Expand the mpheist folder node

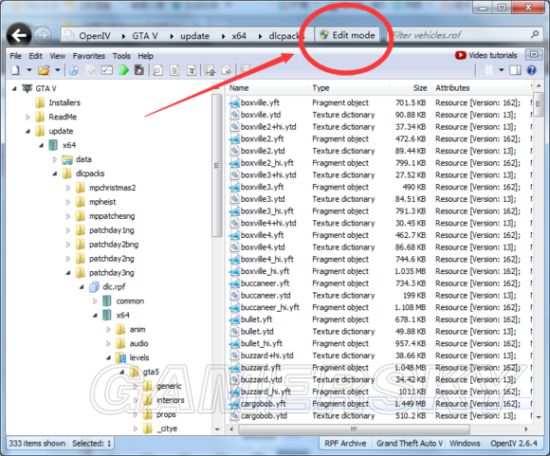[68, 202]
